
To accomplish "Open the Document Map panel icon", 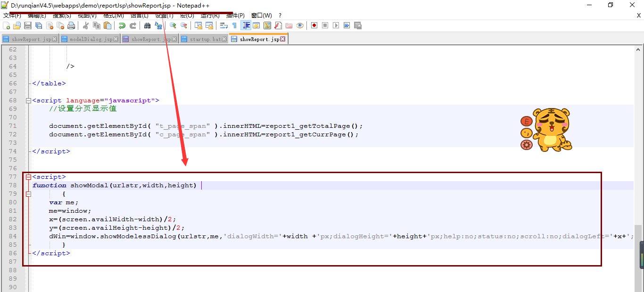I will click(x=267, y=25).
